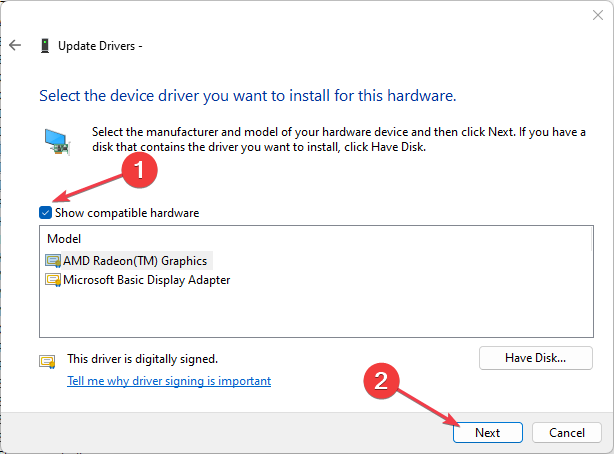This screenshot has width=614, height=454.
Task: Uncheck the Show compatible hardware checkbox
Action: pos(45,213)
